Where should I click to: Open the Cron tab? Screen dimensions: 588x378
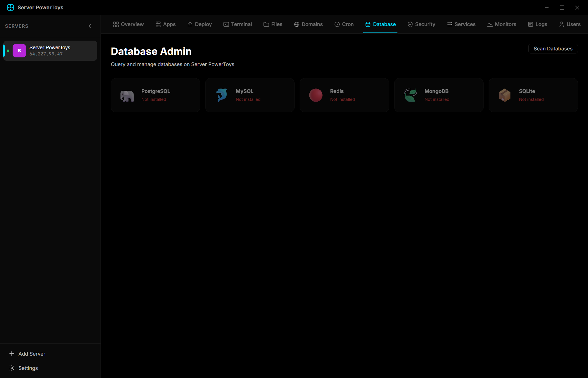pos(344,24)
